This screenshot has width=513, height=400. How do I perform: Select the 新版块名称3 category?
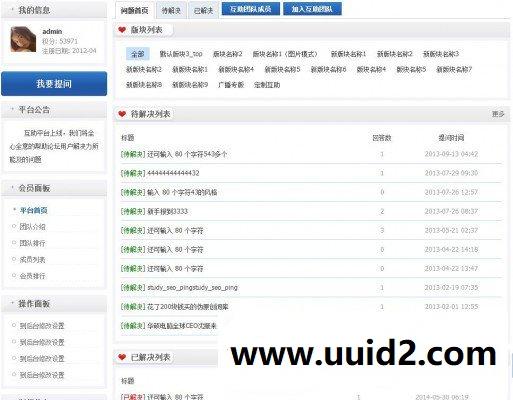(x=441, y=54)
